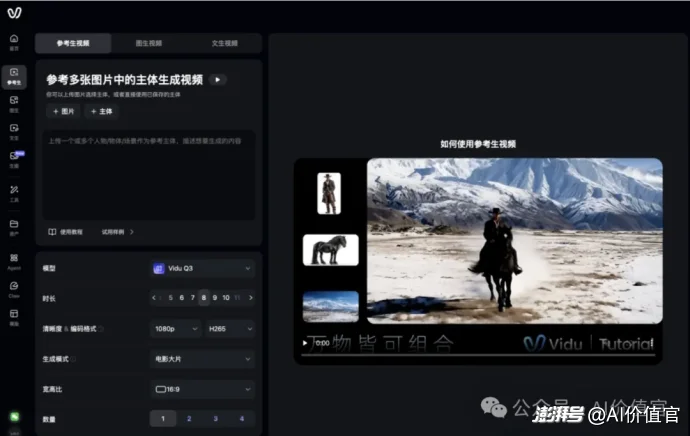Switch to the 图生视频 tab
This screenshot has height=436, width=690.
click(x=149, y=44)
